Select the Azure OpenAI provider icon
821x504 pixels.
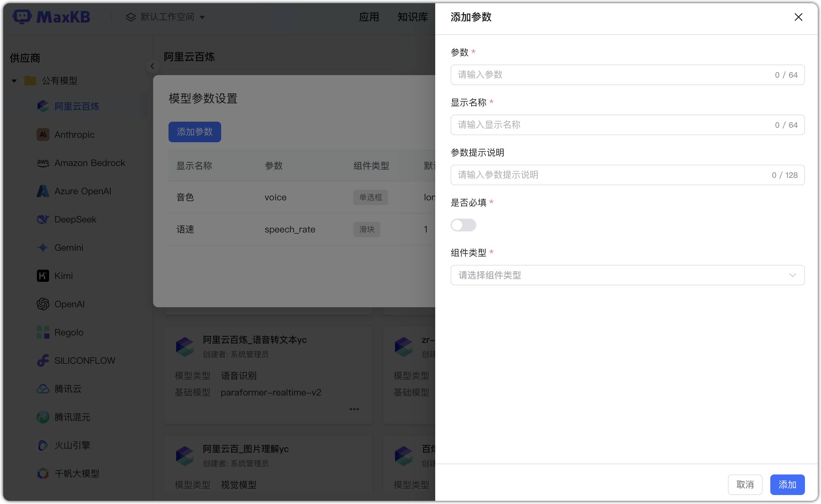43,191
